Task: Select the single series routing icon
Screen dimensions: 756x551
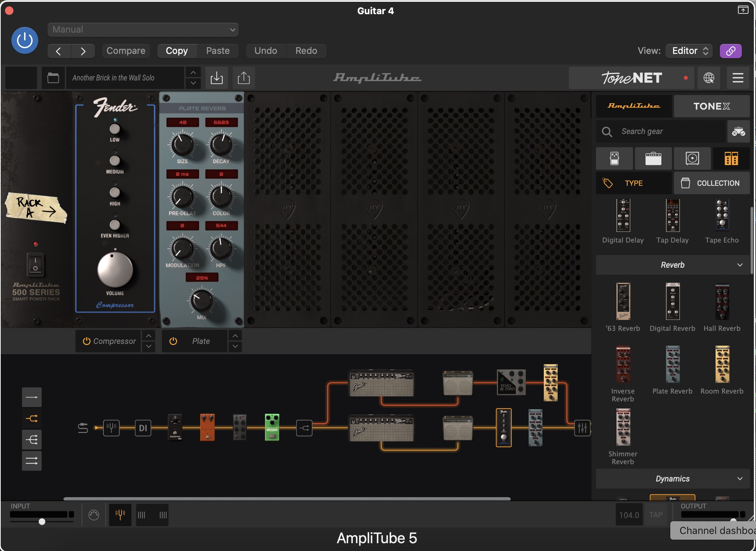Action: tap(32, 397)
